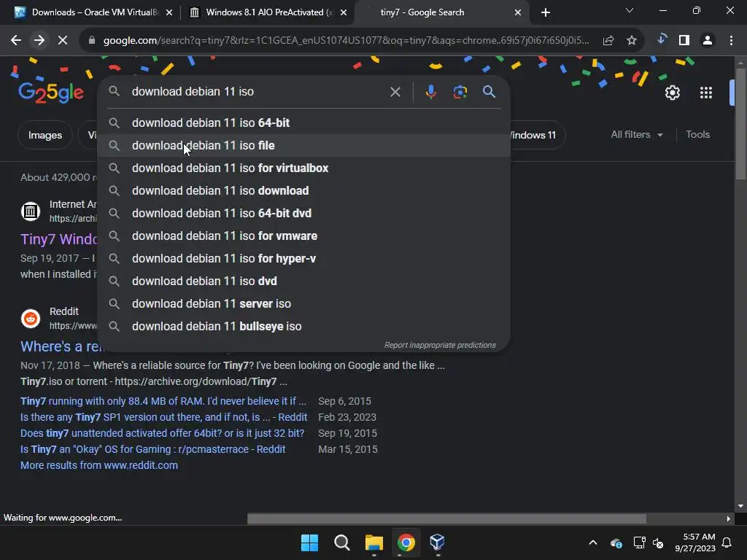Choose suggestion 'debian 11 iso dvd'
The image size is (747, 560).
pyautogui.click(x=304, y=281)
